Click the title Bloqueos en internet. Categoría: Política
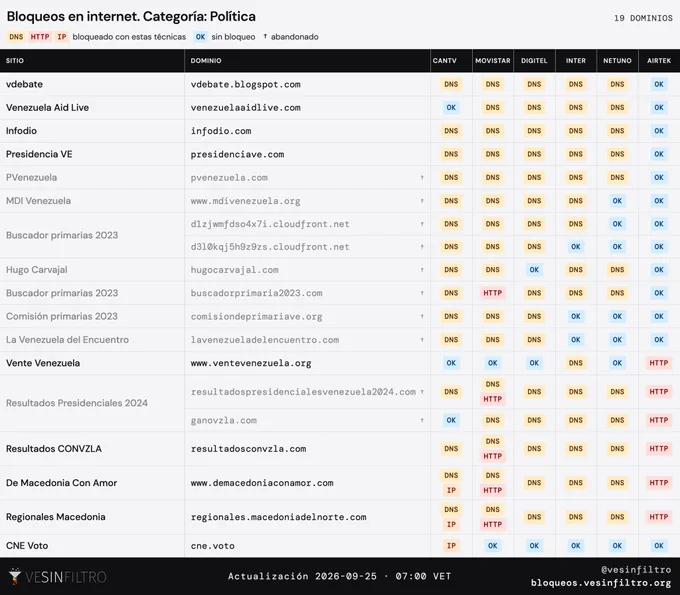 click(131, 16)
